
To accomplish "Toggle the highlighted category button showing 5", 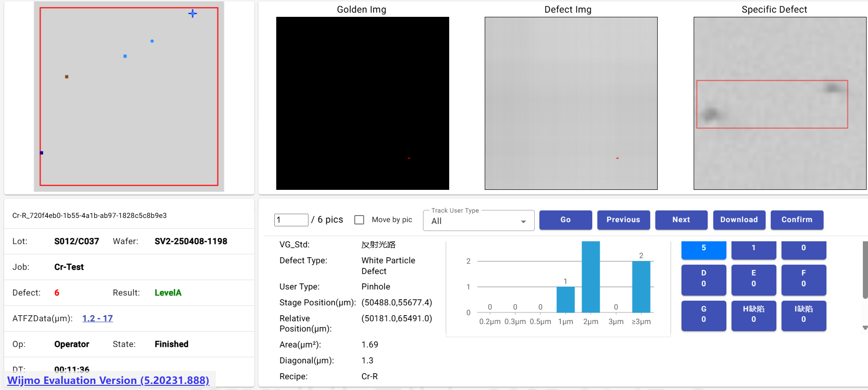I will click(x=703, y=249).
